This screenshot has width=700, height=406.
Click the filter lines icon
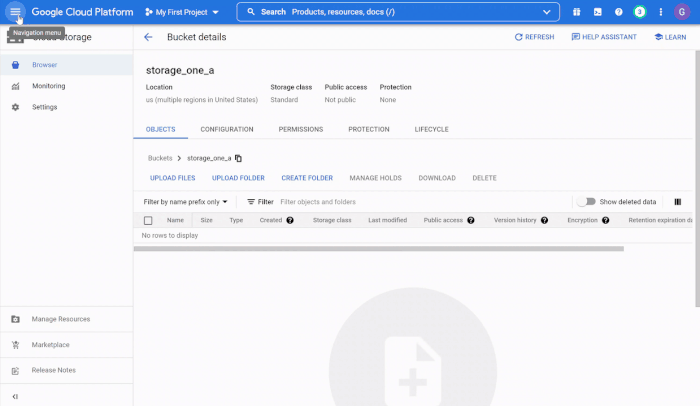251,202
